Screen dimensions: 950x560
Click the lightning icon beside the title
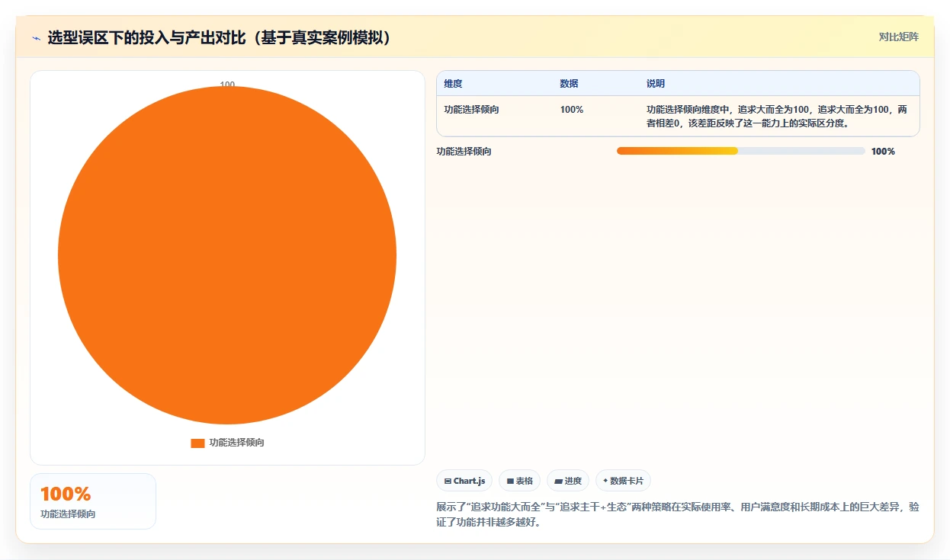(36, 38)
